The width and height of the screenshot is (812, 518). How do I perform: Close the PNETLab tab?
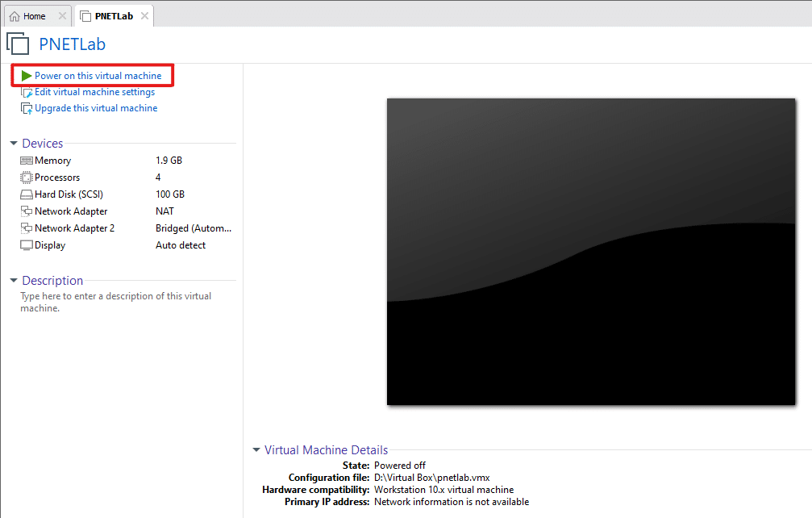[x=145, y=16]
